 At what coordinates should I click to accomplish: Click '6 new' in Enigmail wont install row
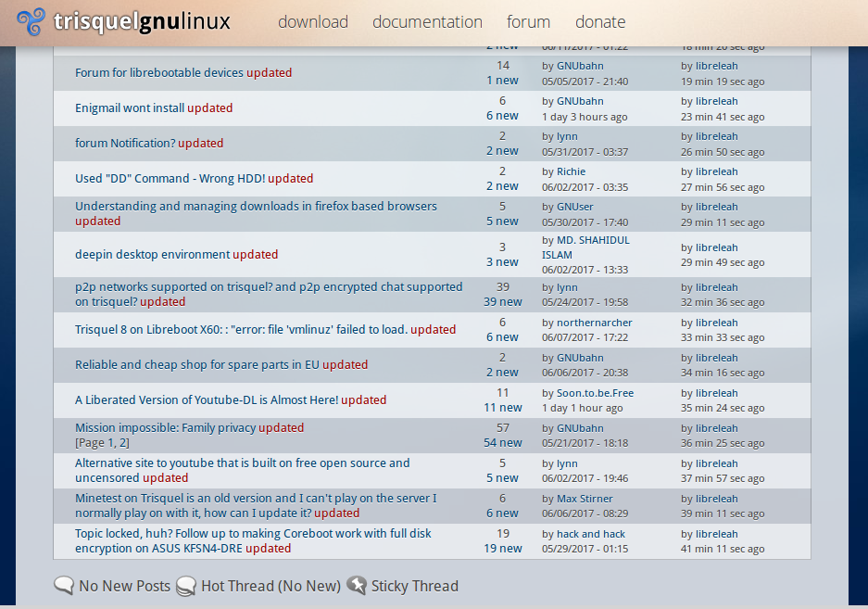point(503,116)
